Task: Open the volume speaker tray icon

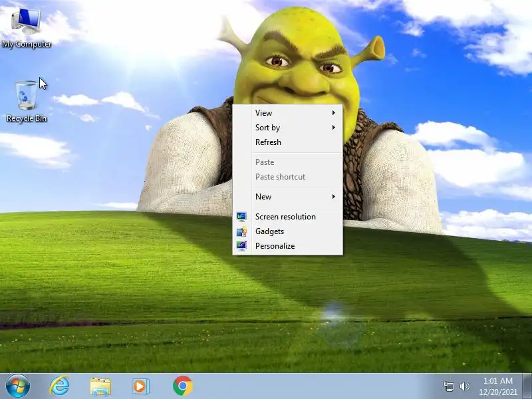Action: click(464, 386)
